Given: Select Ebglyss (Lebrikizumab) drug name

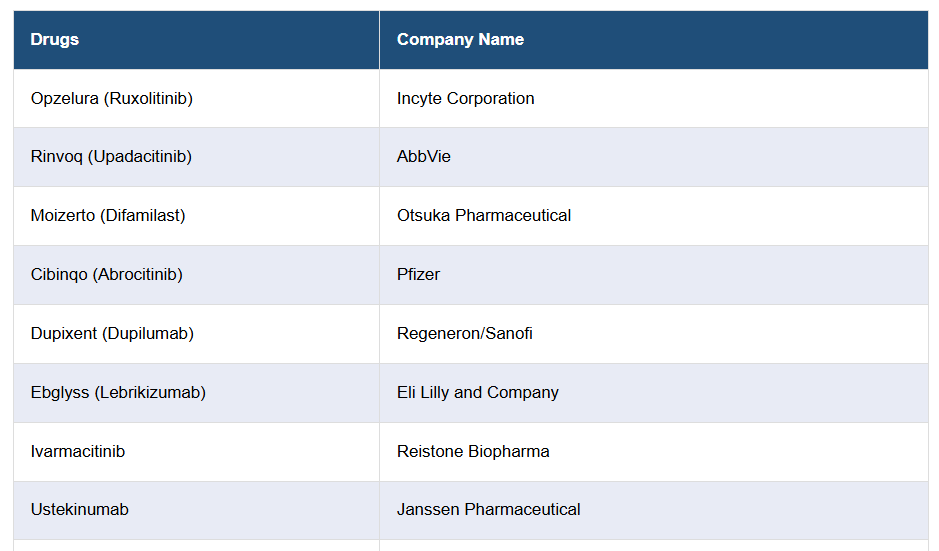Looking at the screenshot, I should (118, 393).
